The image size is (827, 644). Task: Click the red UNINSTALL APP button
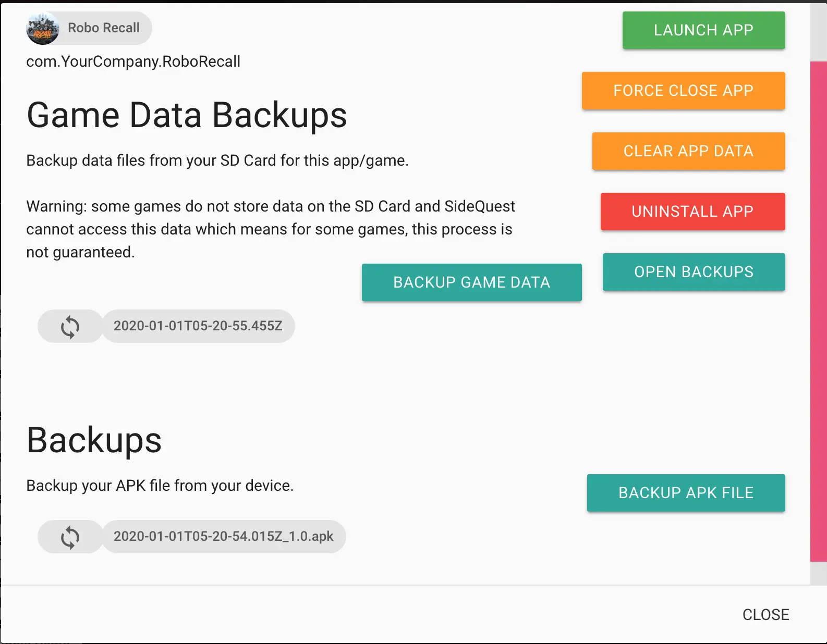(x=692, y=212)
